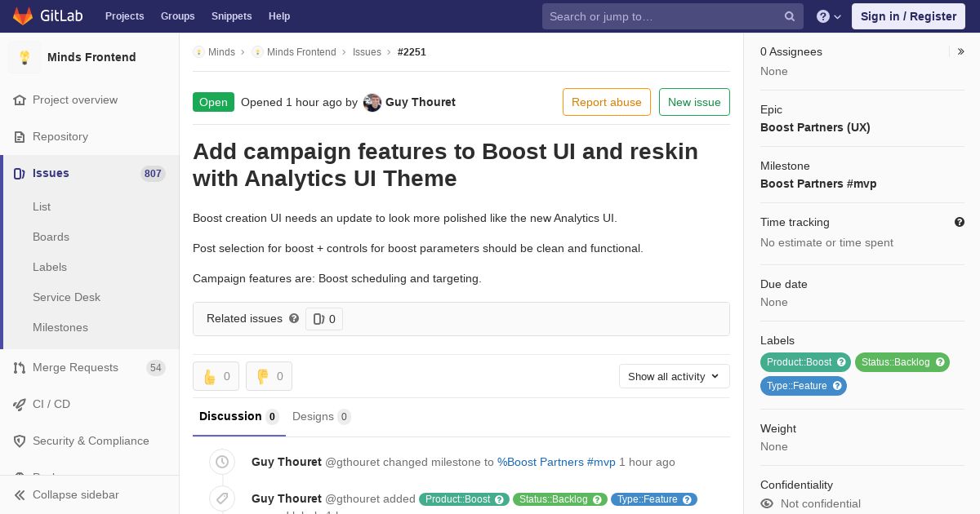Click the Report abuse button
This screenshot has height=514, width=980.
pos(607,102)
